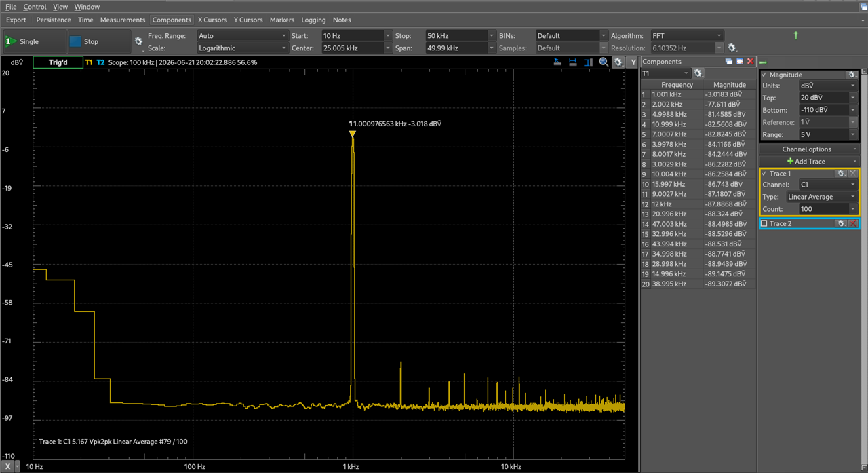Click the zoom magnifier icon above plot

click(604, 62)
